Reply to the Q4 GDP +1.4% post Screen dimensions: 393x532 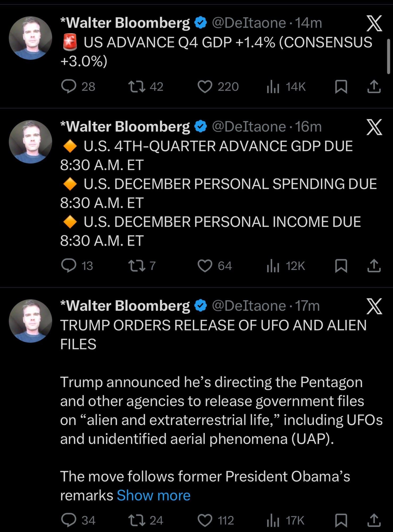(69, 86)
